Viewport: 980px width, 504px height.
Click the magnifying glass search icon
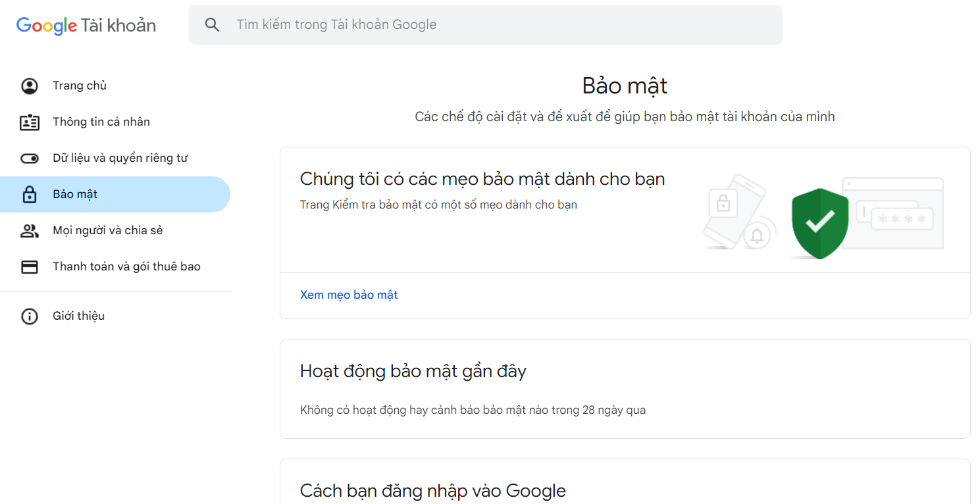pos(212,25)
